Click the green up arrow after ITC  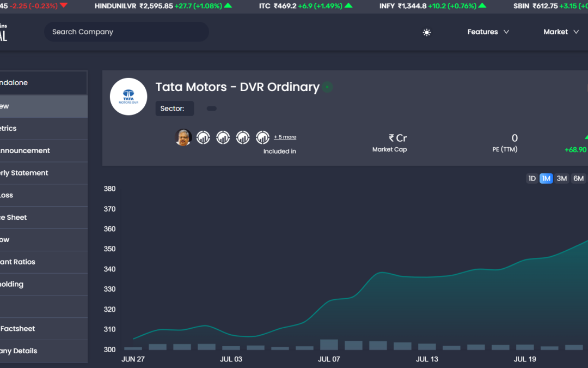coord(348,5)
